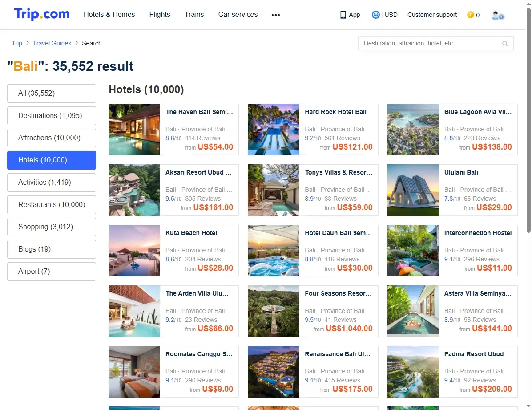The height and width of the screenshot is (410, 532).
Task: Click Padma Resort Ubud title
Action: [x=474, y=354]
